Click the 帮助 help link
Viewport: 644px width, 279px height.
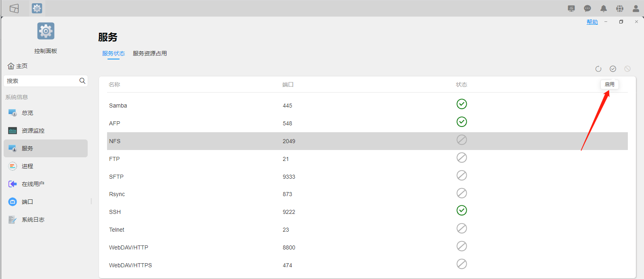pos(592,22)
